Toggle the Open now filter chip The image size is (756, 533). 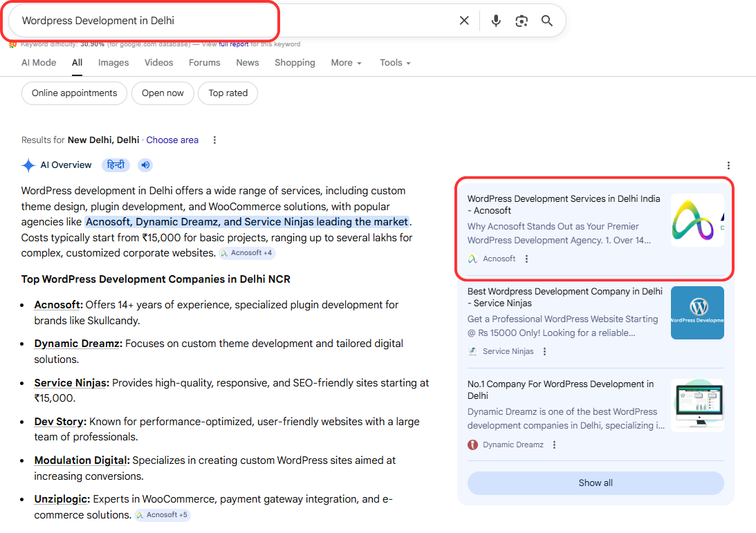pyautogui.click(x=163, y=93)
